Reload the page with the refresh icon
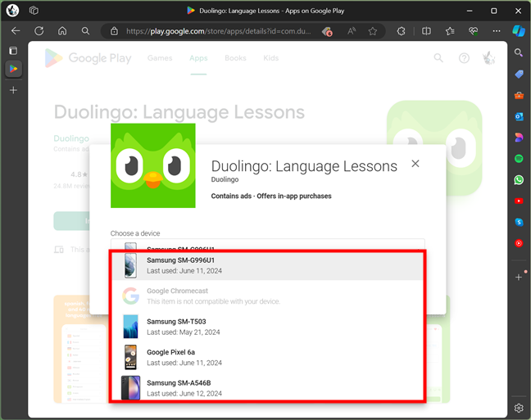Image resolution: width=531 pixels, height=420 pixels. [x=39, y=31]
